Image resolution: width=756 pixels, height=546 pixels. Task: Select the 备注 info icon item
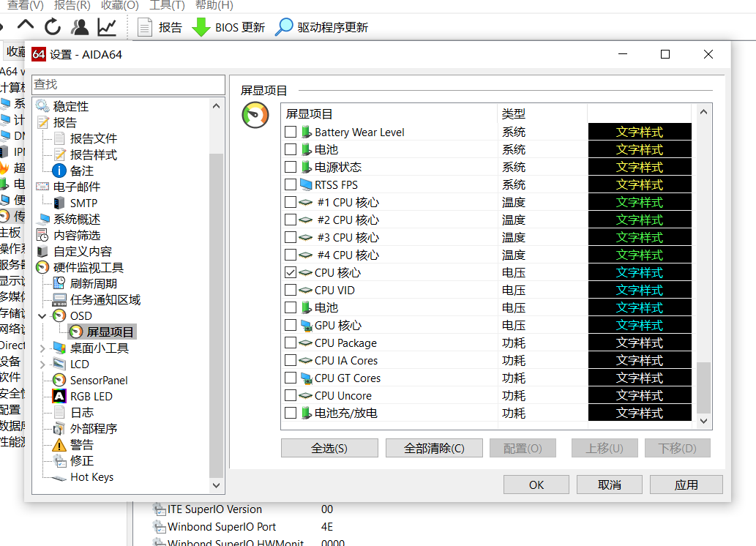pyautogui.click(x=59, y=171)
